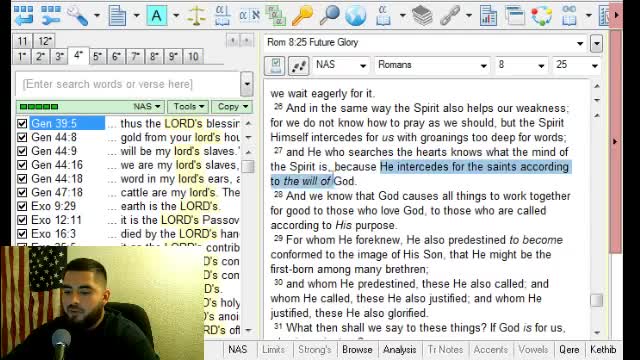640x360 pixels.
Task: Open the font A dropdown arrow
Action: point(176,16)
